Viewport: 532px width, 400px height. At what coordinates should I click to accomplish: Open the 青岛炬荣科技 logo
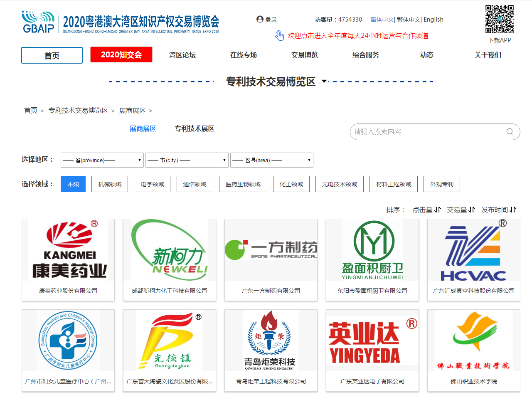click(x=271, y=341)
